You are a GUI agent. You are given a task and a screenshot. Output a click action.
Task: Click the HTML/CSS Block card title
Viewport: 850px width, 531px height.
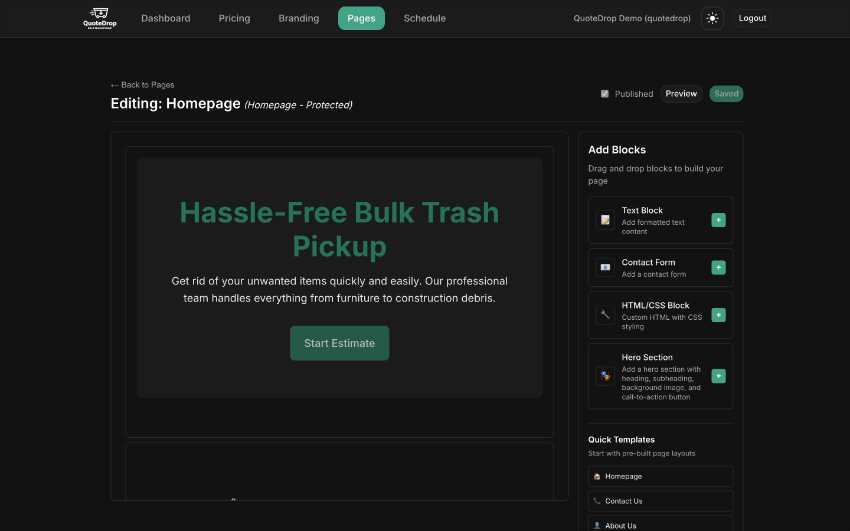(x=655, y=306)
